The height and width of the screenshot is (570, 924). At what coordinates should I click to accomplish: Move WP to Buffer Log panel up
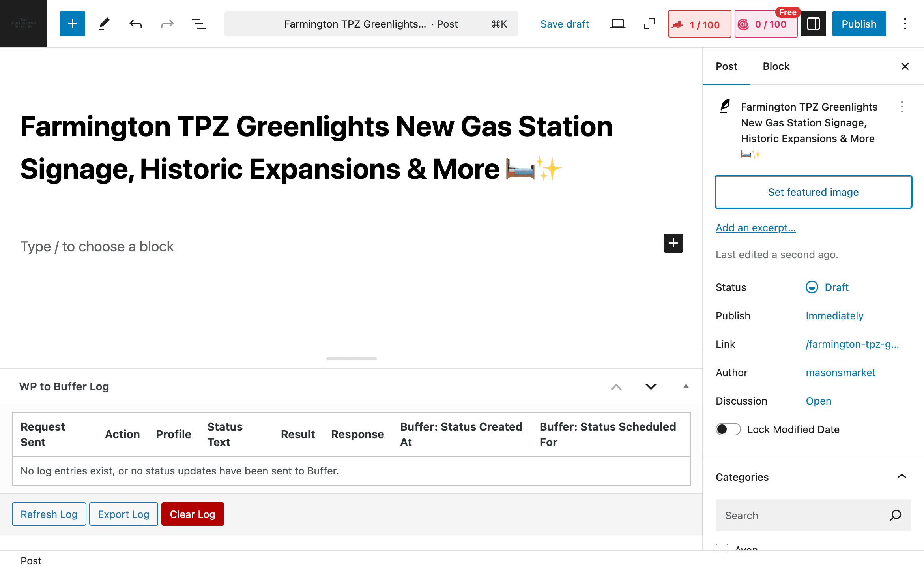pyautogui.click(x=616, y=386)
